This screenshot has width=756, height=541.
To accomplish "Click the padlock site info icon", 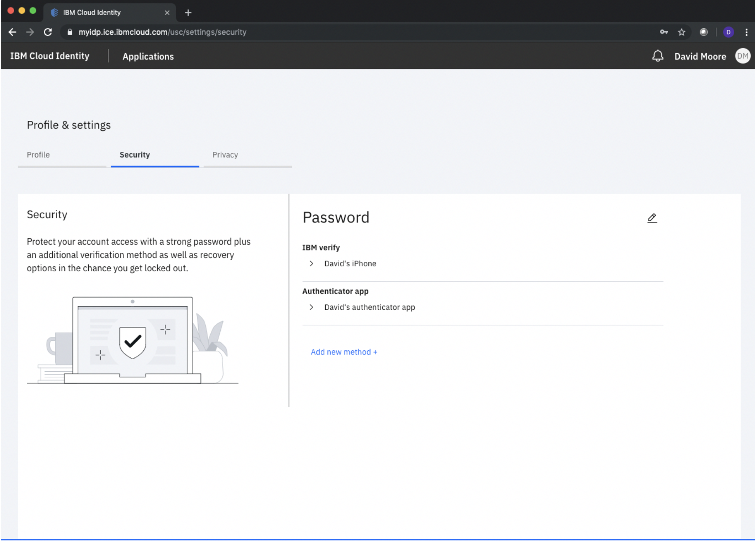I will (x=70, y=32).
